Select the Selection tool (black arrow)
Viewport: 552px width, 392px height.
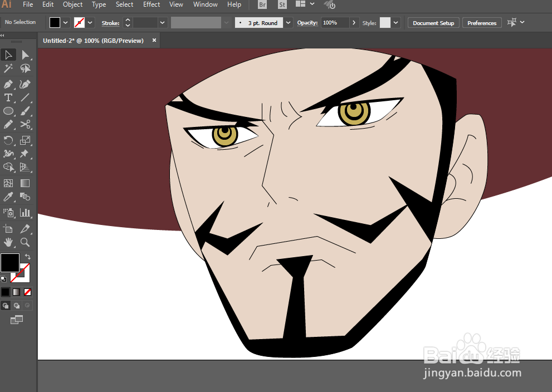[8, 55]
